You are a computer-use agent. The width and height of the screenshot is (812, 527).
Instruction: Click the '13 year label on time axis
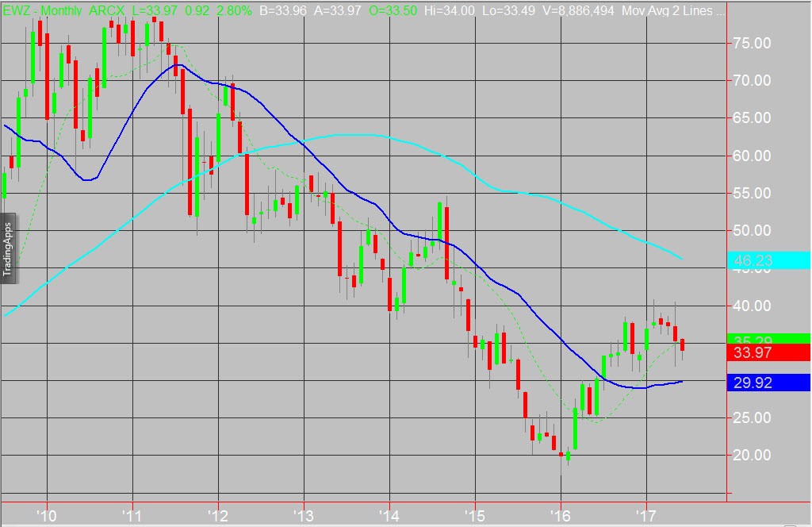click(304, 516)
